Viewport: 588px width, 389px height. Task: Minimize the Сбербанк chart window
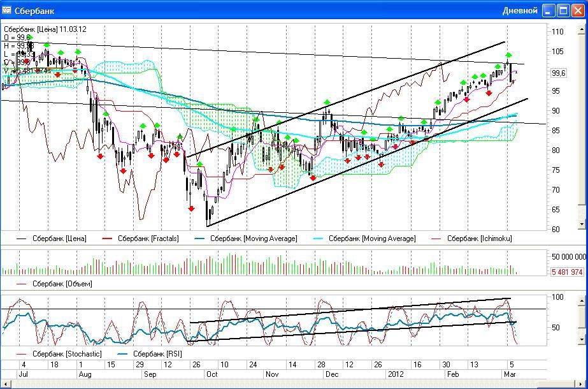point(549,10)
